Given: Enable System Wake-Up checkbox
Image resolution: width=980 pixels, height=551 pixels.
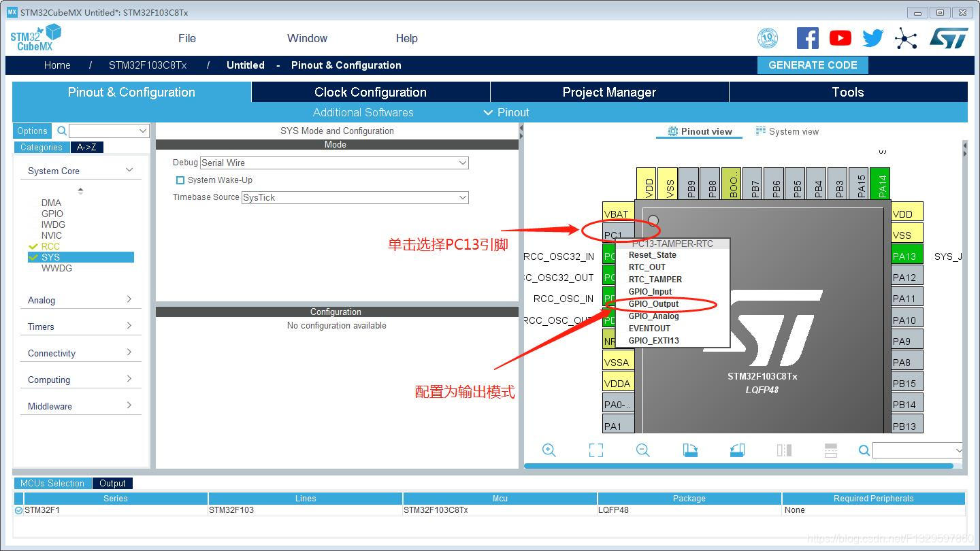Looking at the screenshot, I should coord(180,180).
